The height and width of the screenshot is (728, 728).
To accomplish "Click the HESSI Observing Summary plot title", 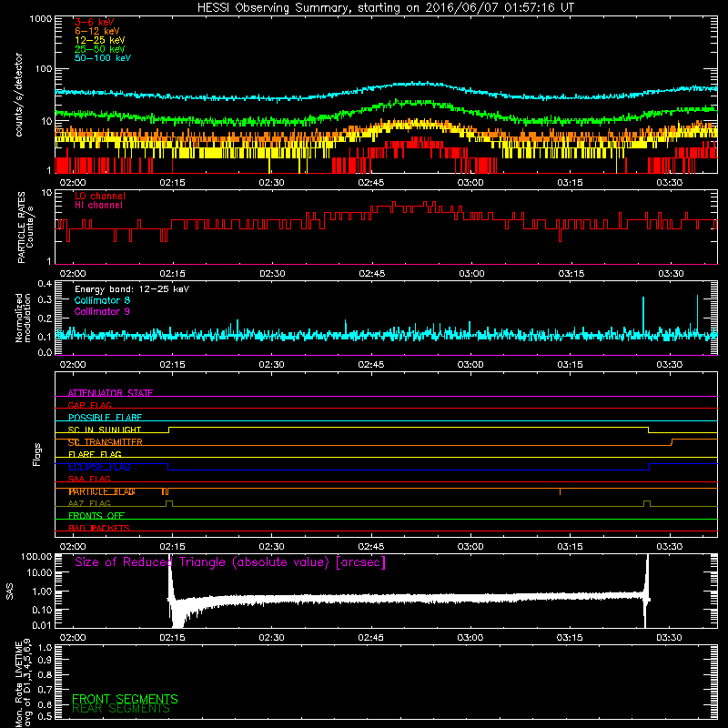I will coord(386,8).
